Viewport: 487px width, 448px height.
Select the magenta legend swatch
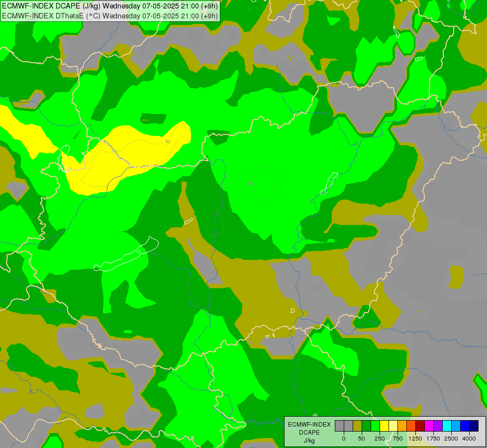point(429,426)
